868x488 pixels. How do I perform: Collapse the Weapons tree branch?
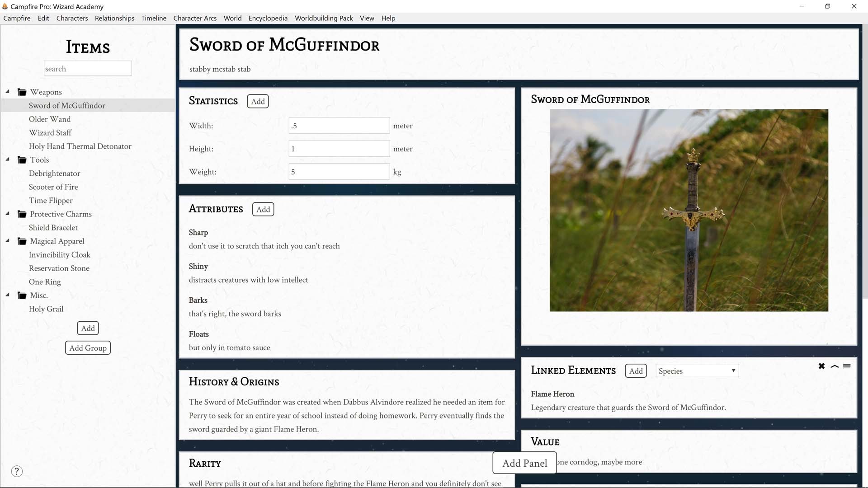coord(7,91)
